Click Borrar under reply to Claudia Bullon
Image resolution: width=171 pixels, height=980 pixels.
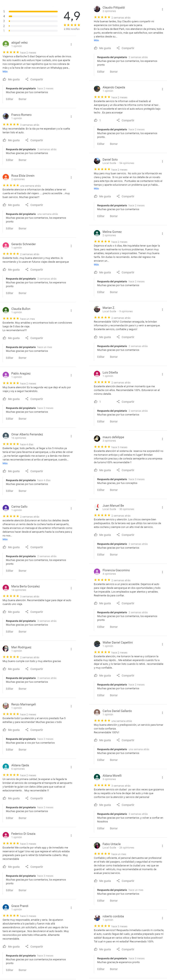pyautogui.click(x=22, y=358)
